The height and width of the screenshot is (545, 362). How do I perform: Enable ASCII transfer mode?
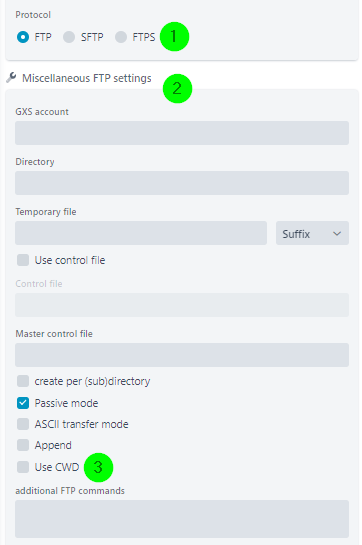tap(23, 424)
